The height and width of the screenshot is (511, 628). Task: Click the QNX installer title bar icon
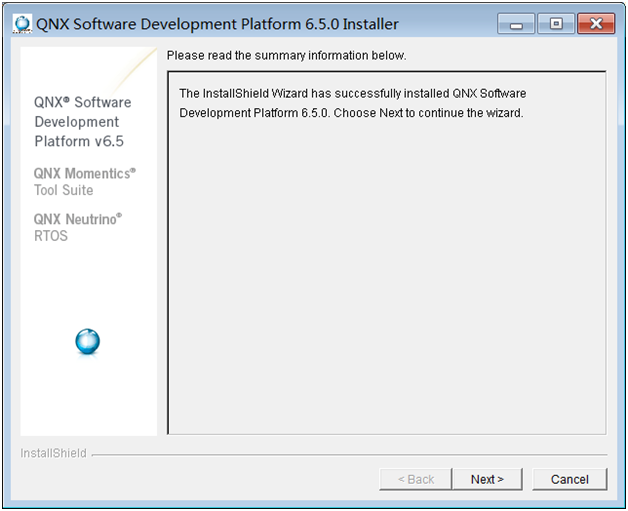(x=22, y=24)
